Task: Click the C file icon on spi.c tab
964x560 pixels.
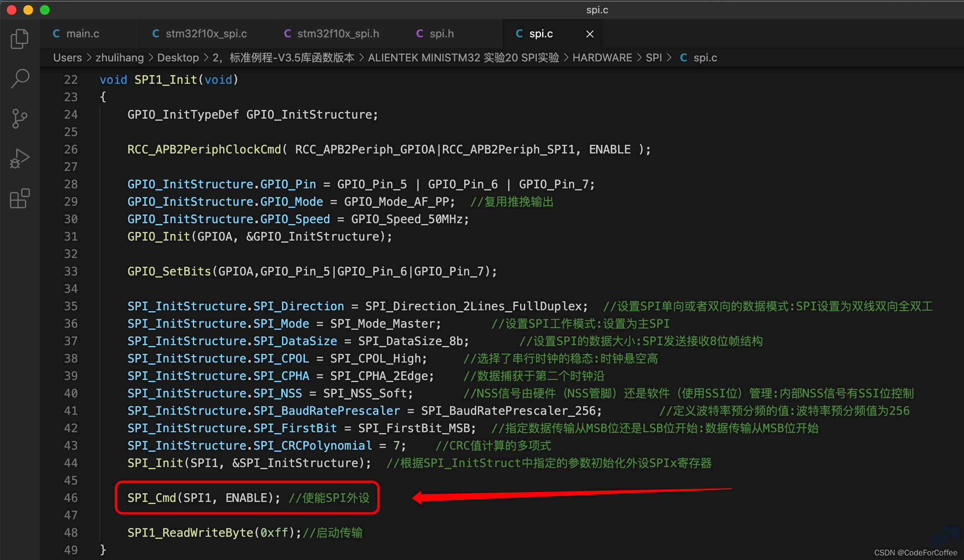Action: 519,34
